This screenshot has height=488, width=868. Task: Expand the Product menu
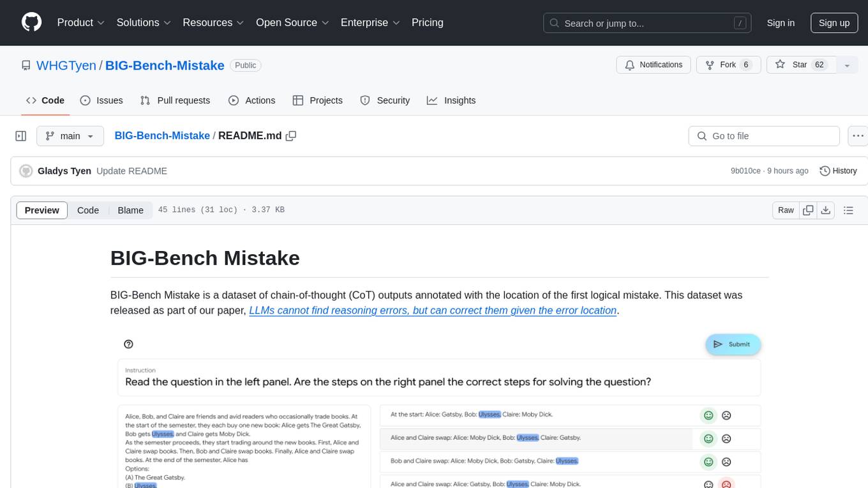81,22
